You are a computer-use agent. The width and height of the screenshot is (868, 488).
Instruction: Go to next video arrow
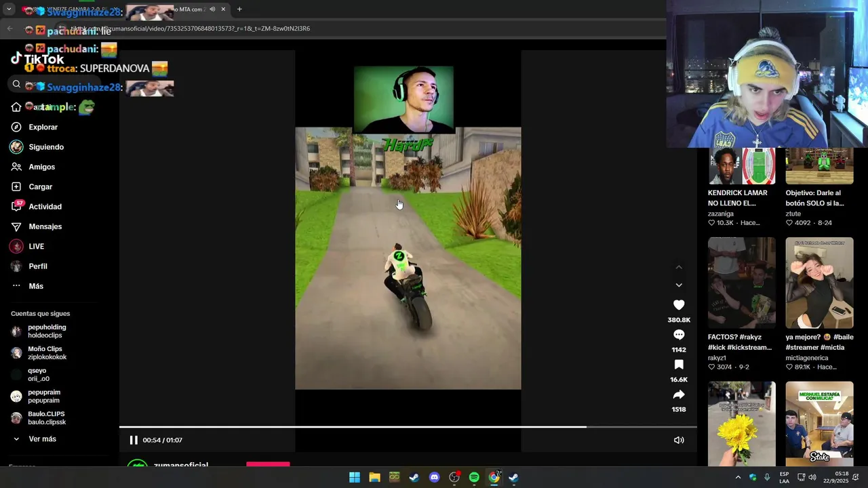point(679,285)
